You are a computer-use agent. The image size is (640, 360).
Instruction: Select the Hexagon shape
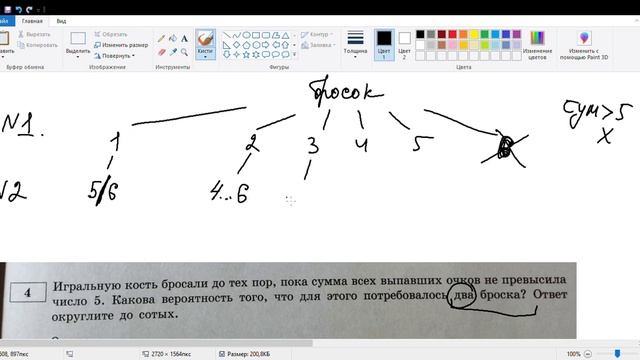click(256, 45)
